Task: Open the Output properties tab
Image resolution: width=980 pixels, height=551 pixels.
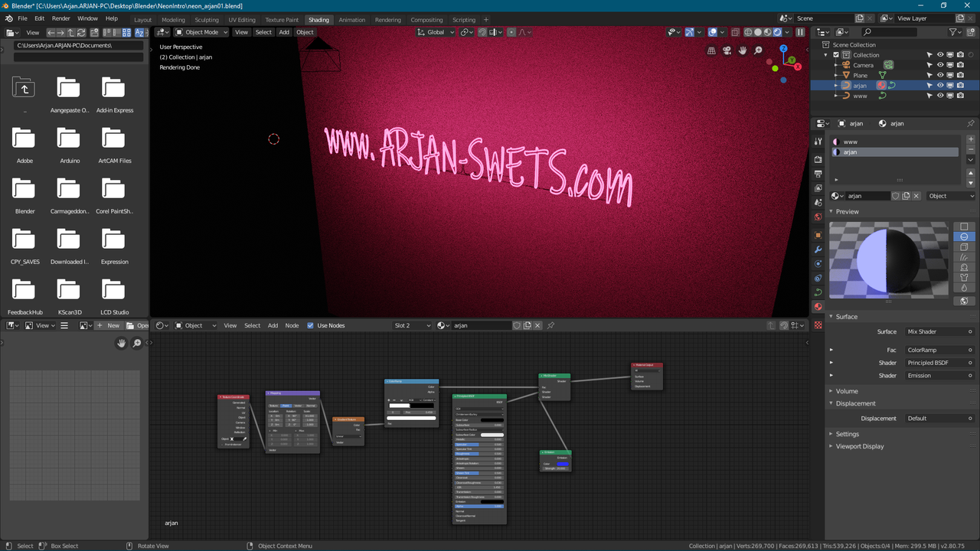Action: tap(818, 174)
